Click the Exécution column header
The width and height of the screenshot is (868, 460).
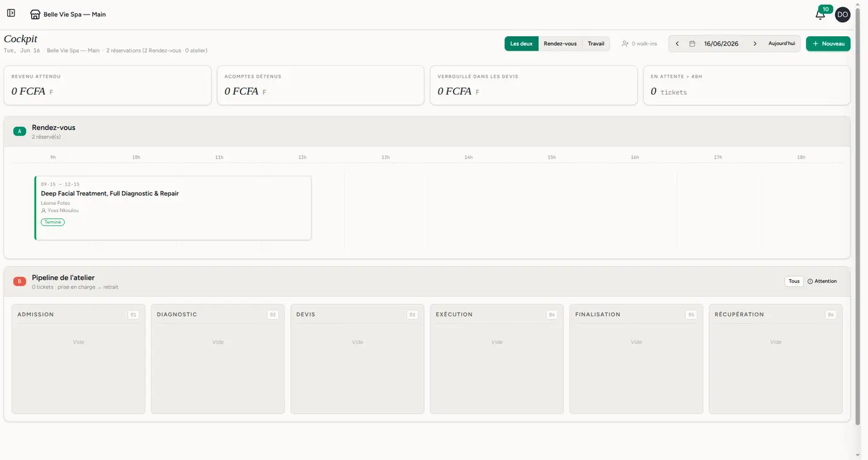coord(454,315)
